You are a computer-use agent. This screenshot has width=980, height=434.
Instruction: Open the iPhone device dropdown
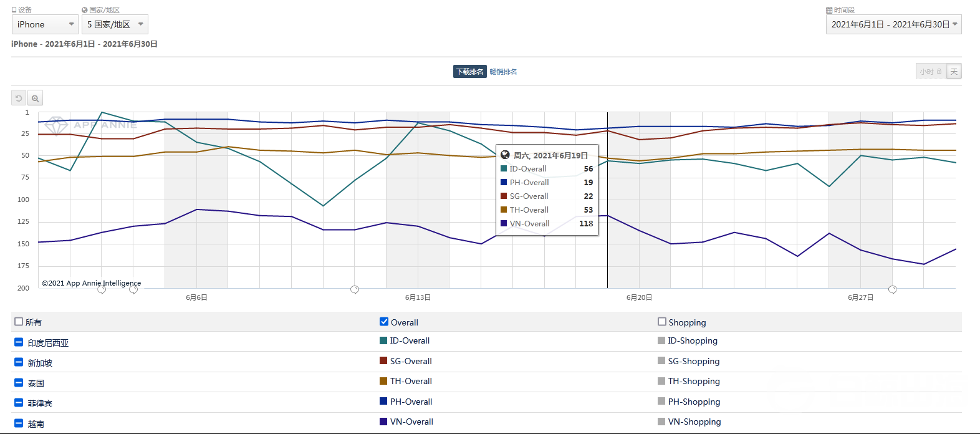(x=45, y=24)
